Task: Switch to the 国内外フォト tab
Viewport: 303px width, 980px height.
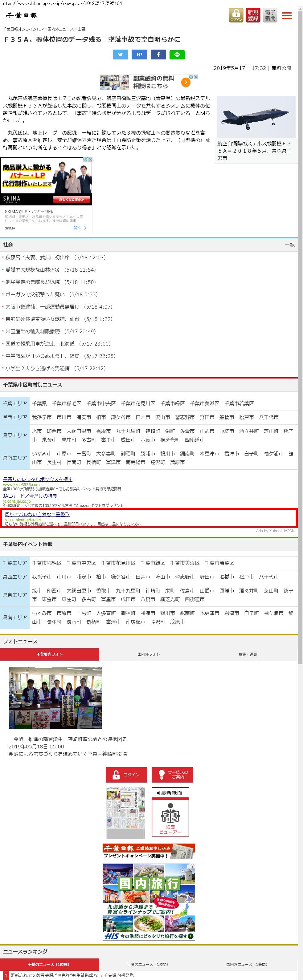Action: (x=149, y=654)
